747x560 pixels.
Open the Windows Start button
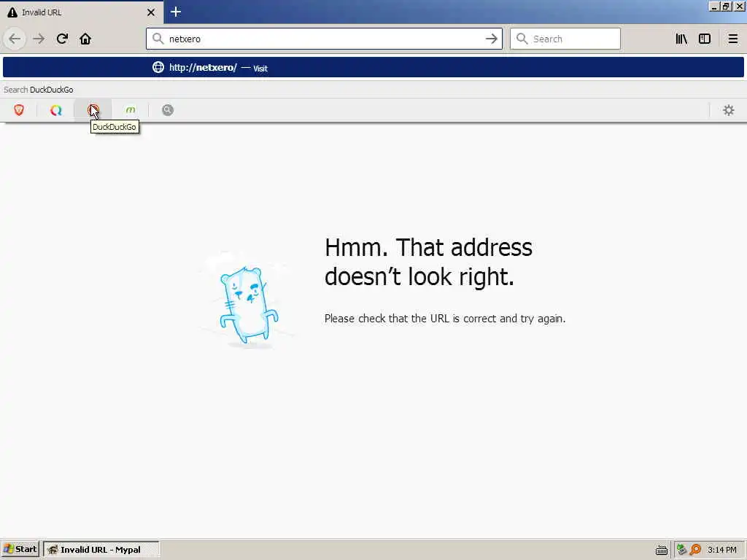coord(20,549)
